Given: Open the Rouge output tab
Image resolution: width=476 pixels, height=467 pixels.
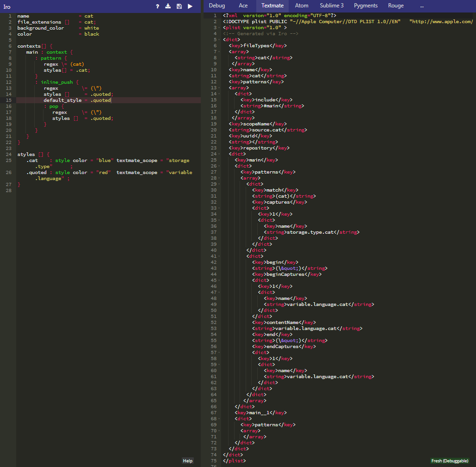Looking at the screenshot, I should click(396, 6).
